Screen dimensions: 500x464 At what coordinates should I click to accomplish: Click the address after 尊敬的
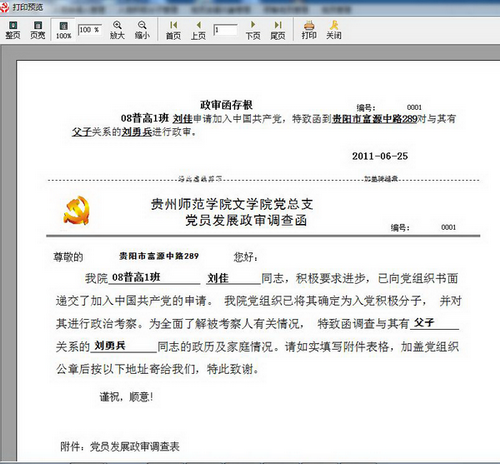159,256
